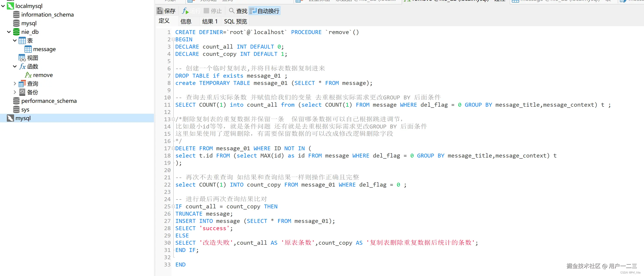Image resolution: width=644 pixels, height=276 pixels.
Task: Expand the 备份 (Backup) node
Action: pyautogui.click(x=15, y=92)
